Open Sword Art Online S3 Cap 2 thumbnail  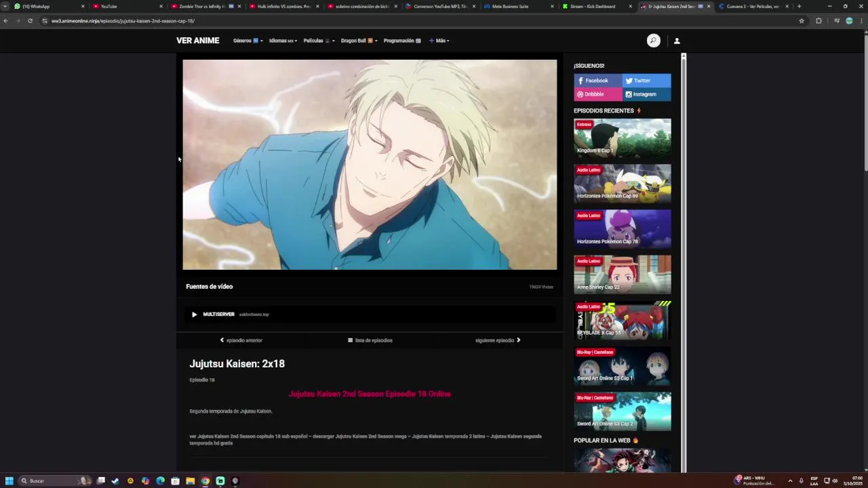tap(623, 411)
